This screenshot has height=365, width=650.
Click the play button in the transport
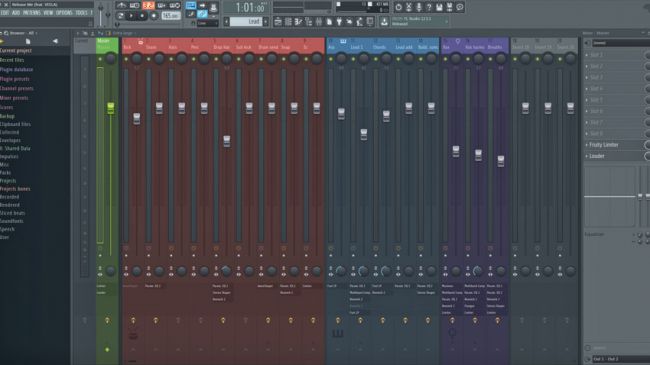click(131, 16)
